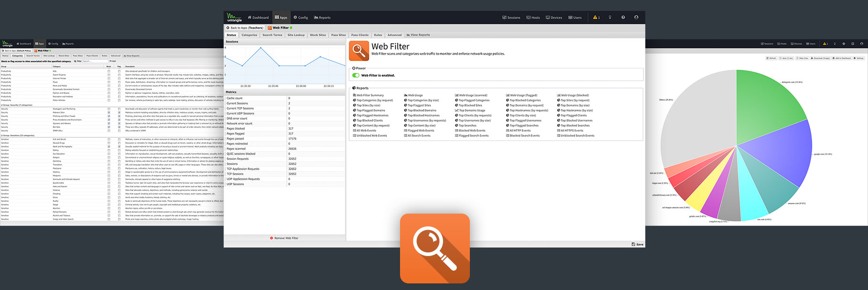868x290 pixels.
Task: Switch to the Categories tab in front window
Action: 249,35
